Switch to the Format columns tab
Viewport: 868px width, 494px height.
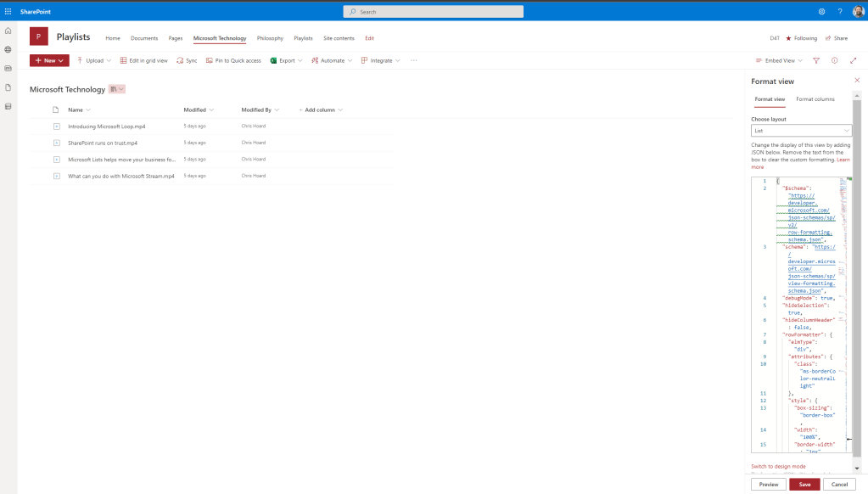coord(815,99)
